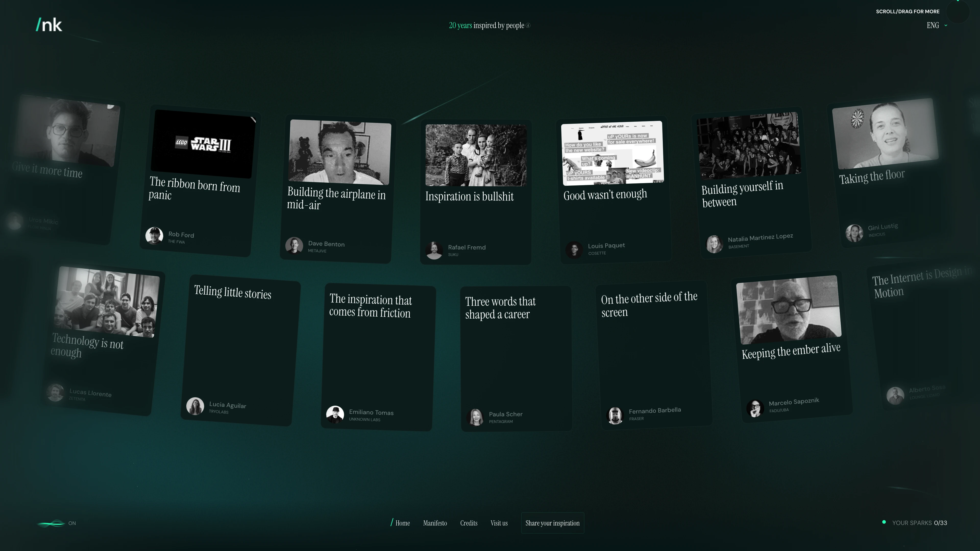Follow the Visit us link
Screen dimensions: 980x551
click(499, 523)
